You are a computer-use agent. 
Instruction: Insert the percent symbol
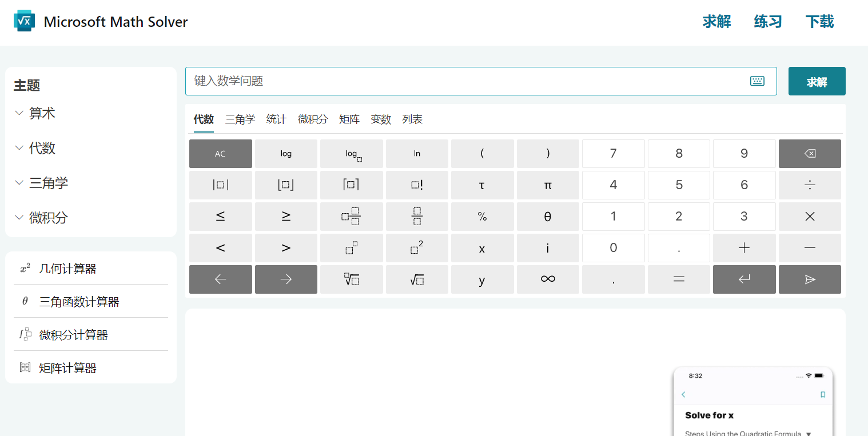point(482,217)
